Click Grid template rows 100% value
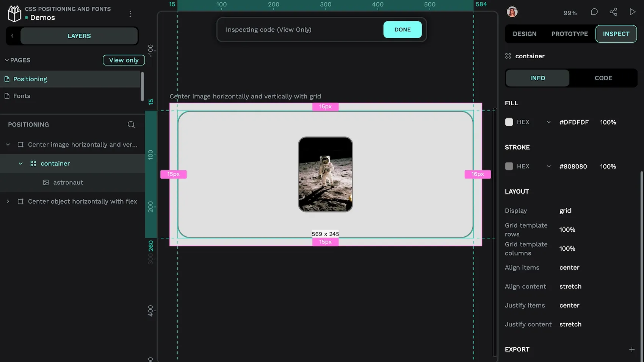Screen dimensions: 644x362 tap(567, 229)
